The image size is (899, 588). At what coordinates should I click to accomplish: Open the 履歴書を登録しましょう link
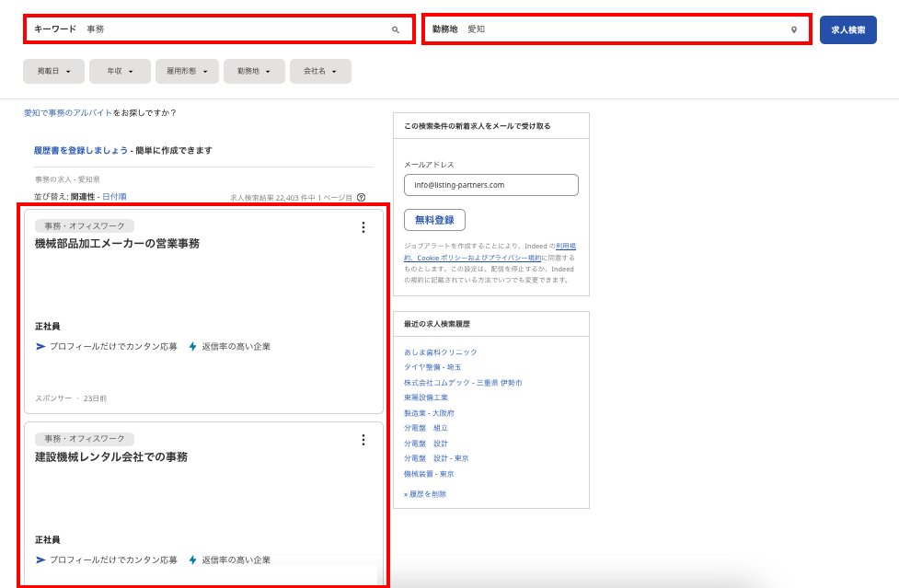tap(81, 150)
